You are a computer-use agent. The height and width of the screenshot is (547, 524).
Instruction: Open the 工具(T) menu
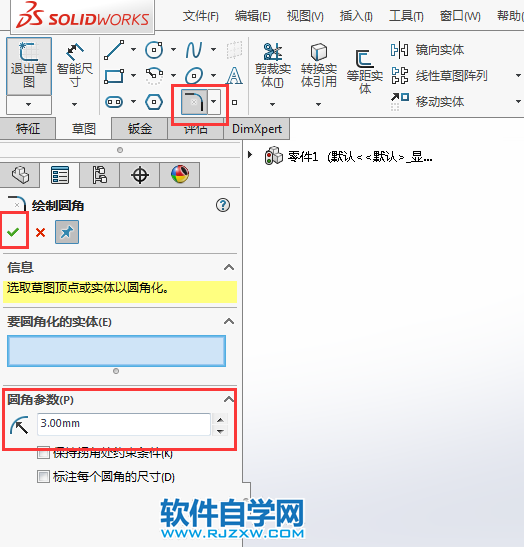click(x=406, y=16)
